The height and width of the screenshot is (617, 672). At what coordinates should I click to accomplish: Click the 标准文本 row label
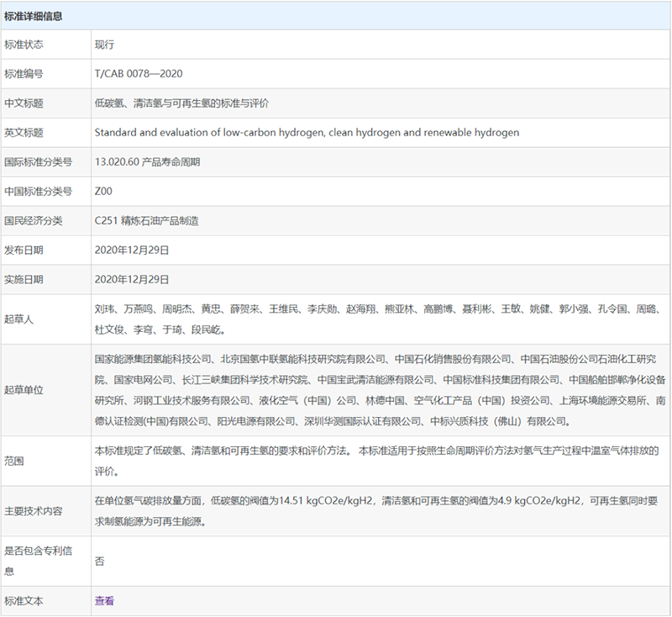(x=24, y=601)
